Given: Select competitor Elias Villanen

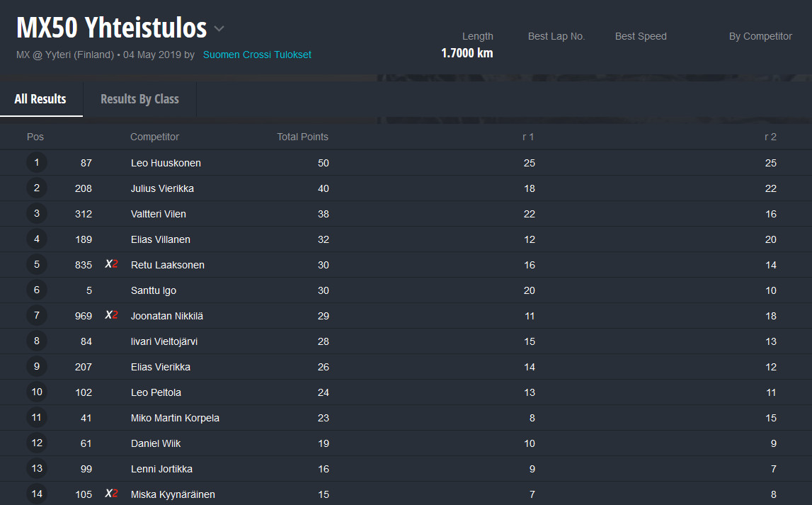Looking at the screenshot, I should (161, 239).
